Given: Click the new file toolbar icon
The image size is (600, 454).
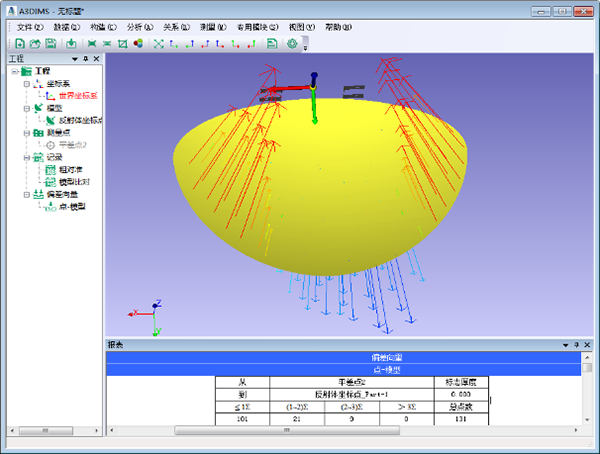Looking at the screenshot, I should tap(20, 44).
